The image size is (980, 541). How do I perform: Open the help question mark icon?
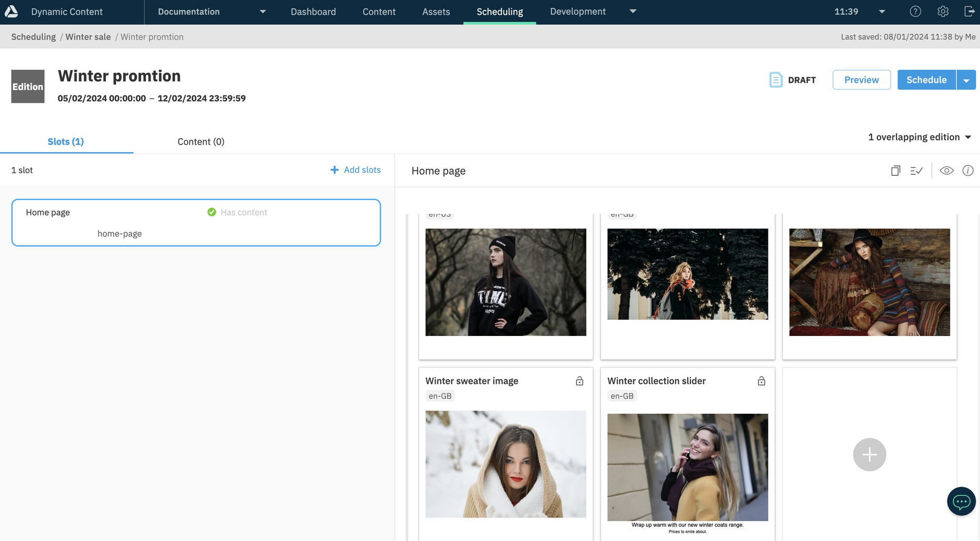(x=915, y=11)
